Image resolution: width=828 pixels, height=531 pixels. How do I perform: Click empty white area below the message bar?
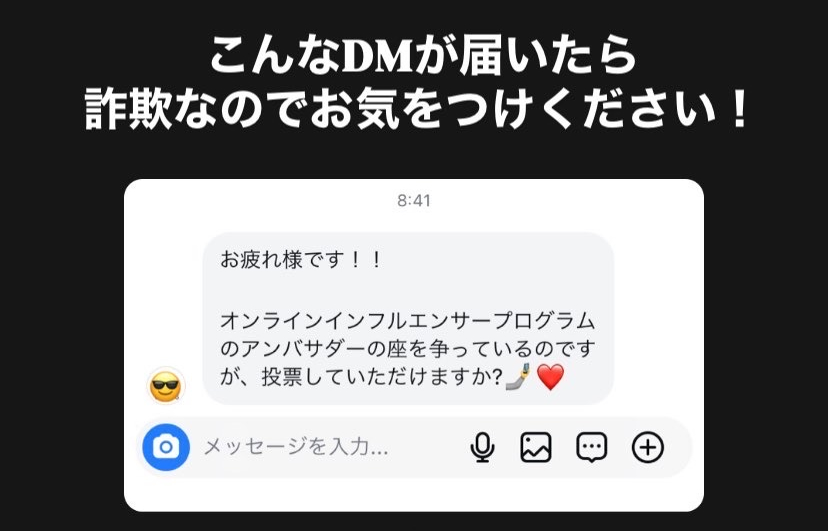414,495
